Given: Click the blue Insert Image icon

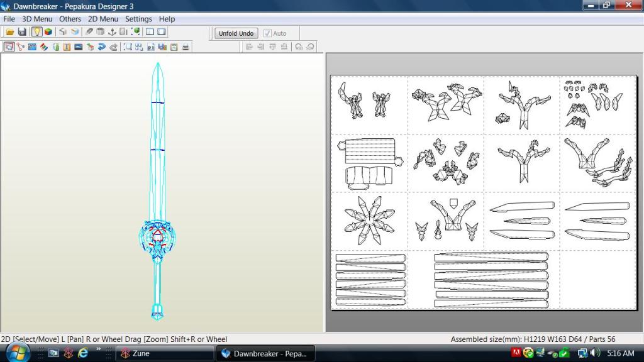Looking at the screenshot, I should (79, 47).
